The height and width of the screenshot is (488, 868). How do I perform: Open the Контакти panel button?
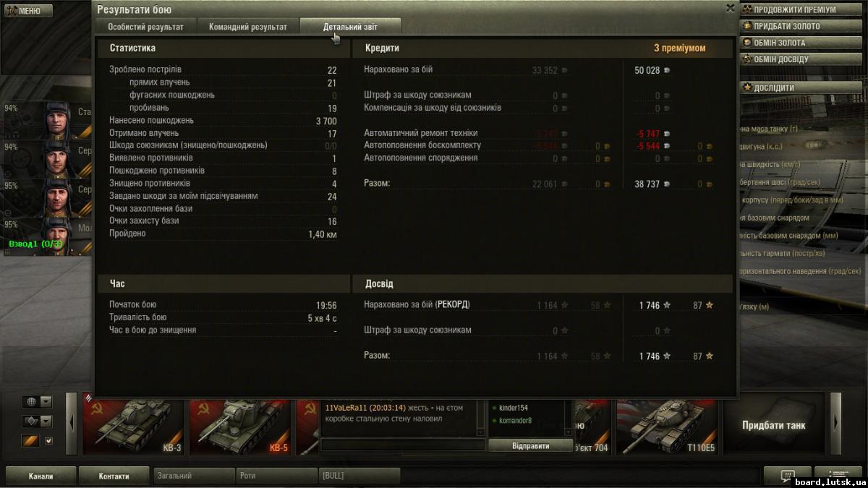tap(114, 476)
